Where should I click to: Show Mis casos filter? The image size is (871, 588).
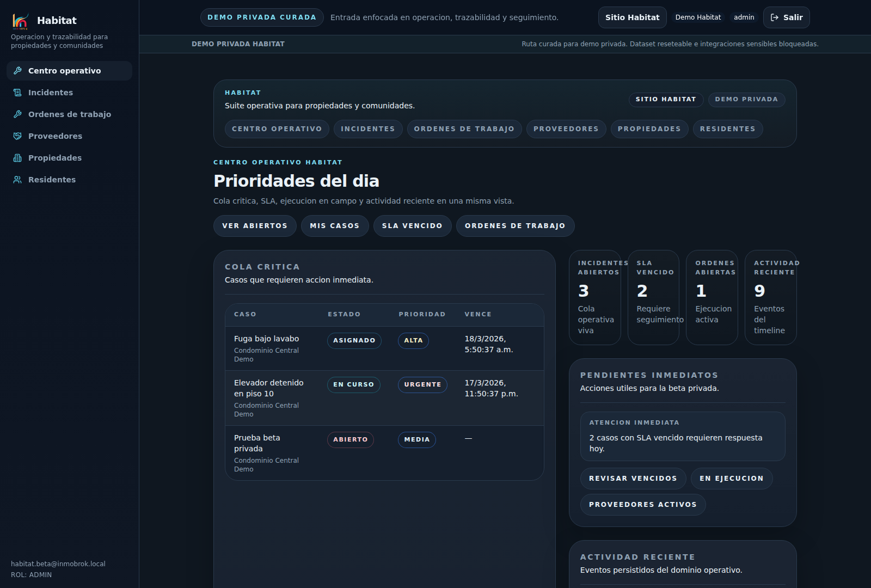(334, 226)
